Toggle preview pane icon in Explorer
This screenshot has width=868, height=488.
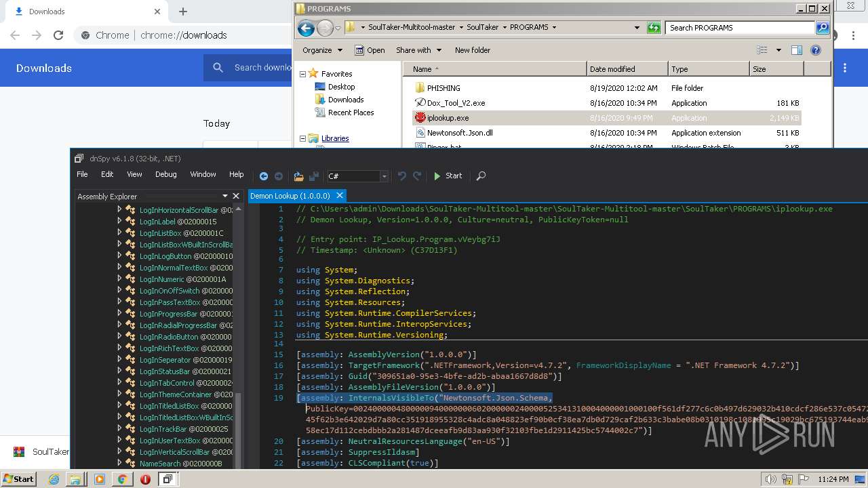click(797, 50)
